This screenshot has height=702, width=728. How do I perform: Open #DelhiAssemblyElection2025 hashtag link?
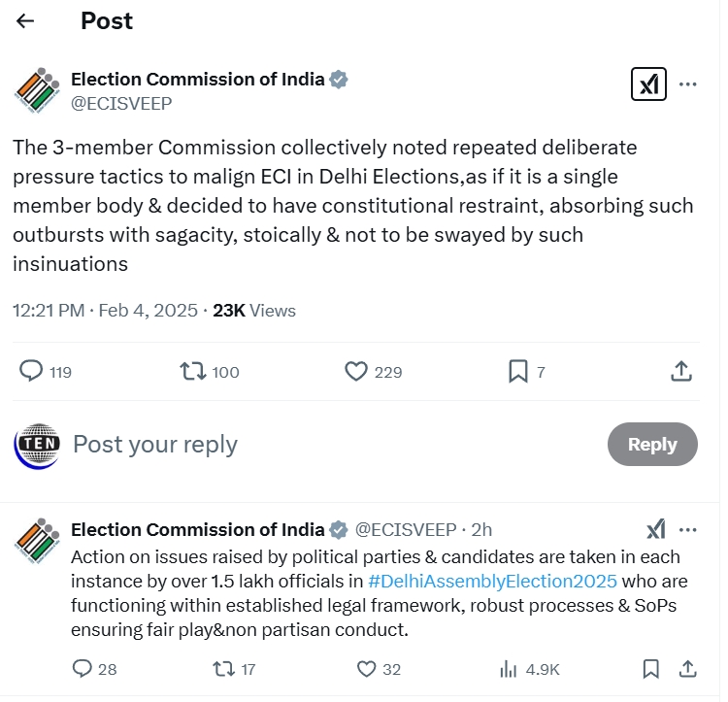click(492, 581)
